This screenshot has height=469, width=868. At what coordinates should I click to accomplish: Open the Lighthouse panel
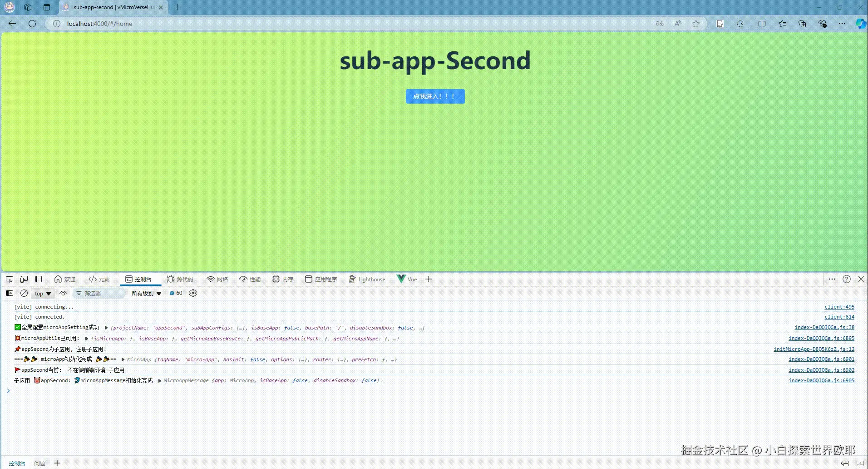click(x=367, y=279)
